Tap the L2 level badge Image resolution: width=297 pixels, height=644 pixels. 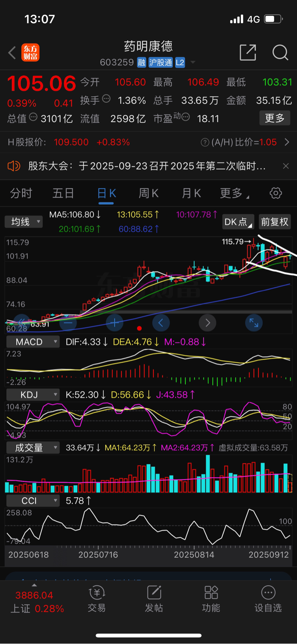[180, 62]
